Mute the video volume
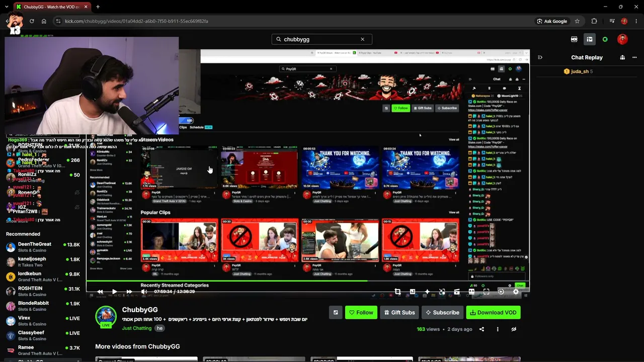The width and height of the screenshot is (644, 362). pos(144,292)
